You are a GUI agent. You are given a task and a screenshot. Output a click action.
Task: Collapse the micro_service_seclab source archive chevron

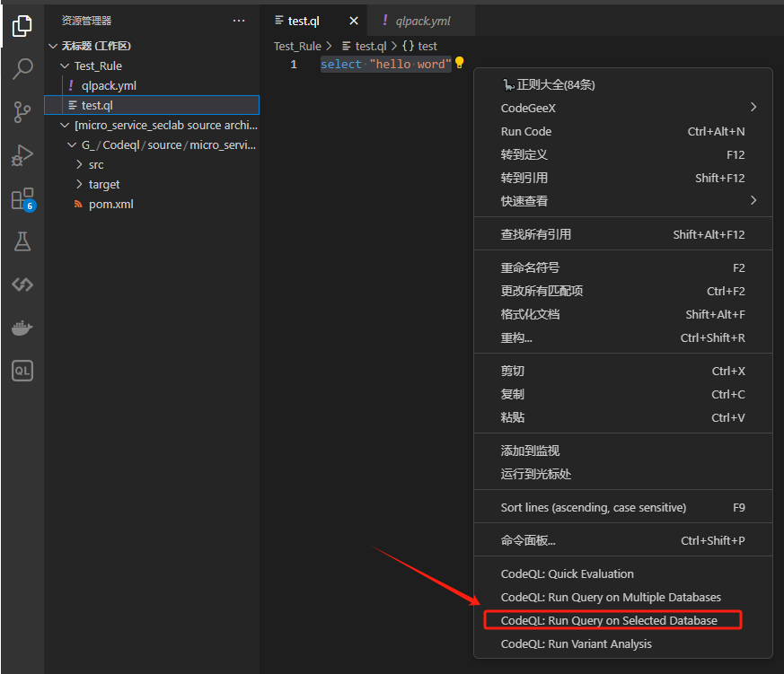click(x=65, y=125)
